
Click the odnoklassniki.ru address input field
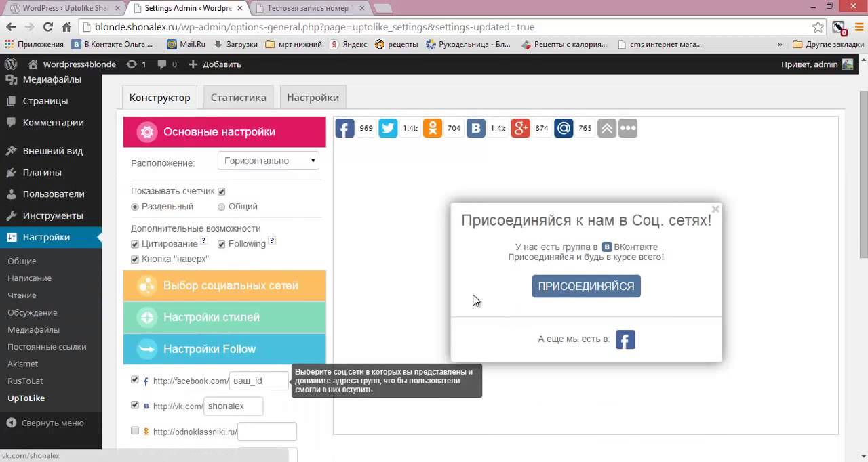[x=267, y=431]
